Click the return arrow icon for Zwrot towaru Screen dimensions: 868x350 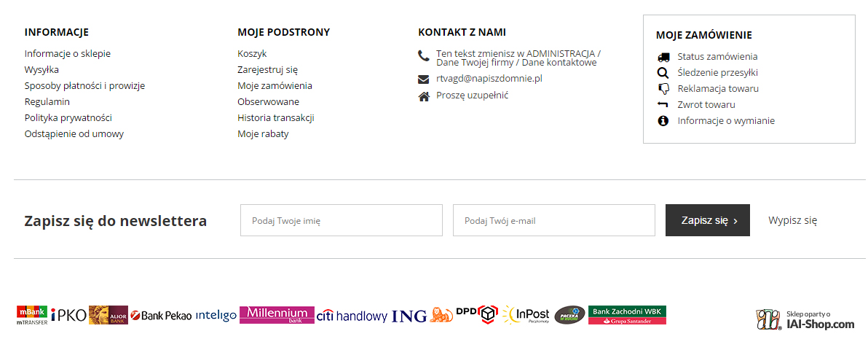point(663,105)
